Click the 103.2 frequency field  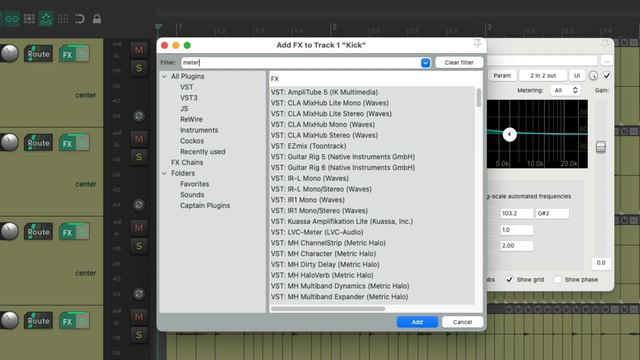coord(516,213)
